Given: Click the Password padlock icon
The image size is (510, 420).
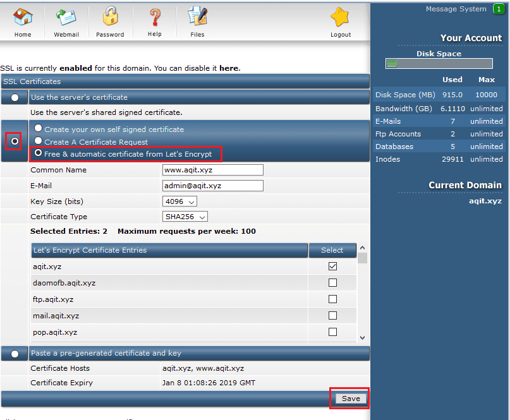Looking at the screenshot, I should 110,16.
